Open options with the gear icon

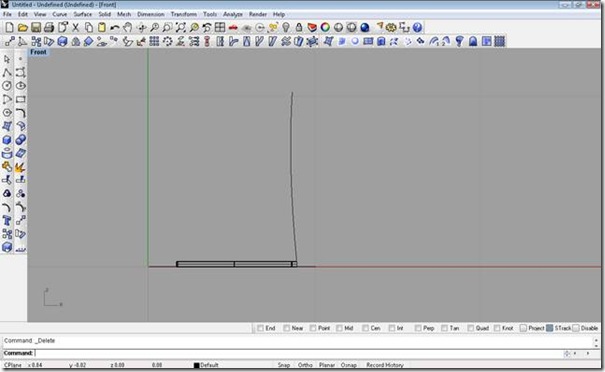point(391,27)
